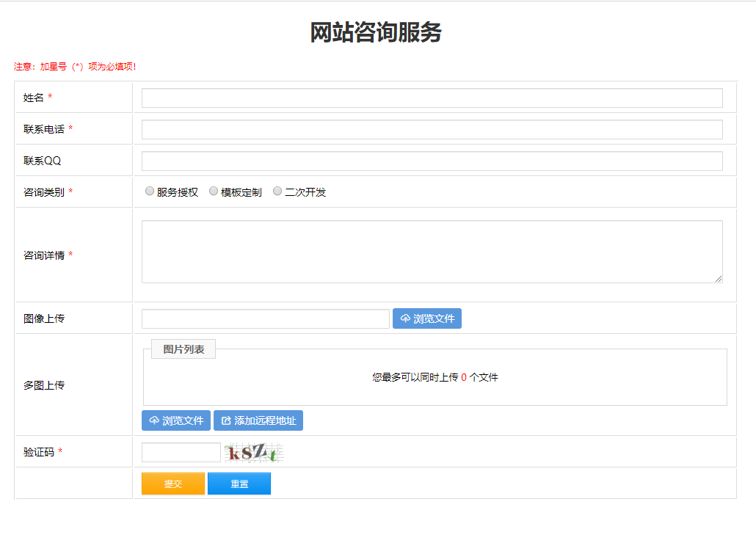Image resolution: width=756 pixels, height=554 pixels.
Task: Submit the form with 提交 button
Action: pos(173,484)
